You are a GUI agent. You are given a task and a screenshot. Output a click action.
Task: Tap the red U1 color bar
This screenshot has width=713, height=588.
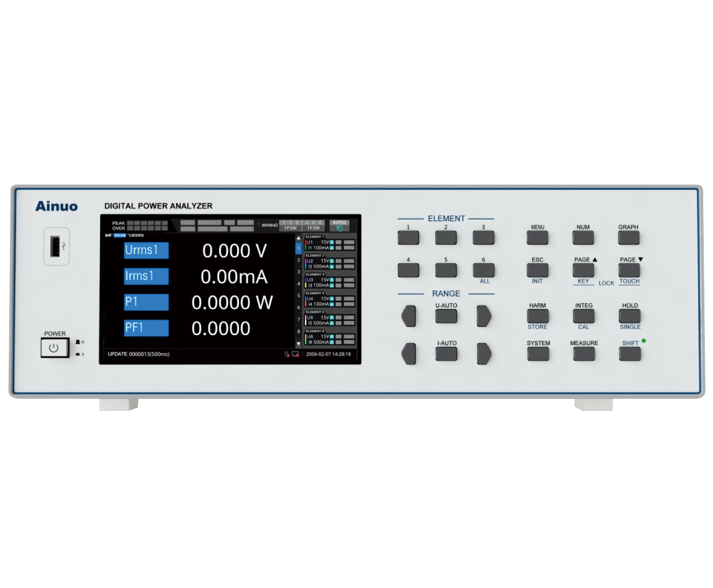(x=306, y=242)
